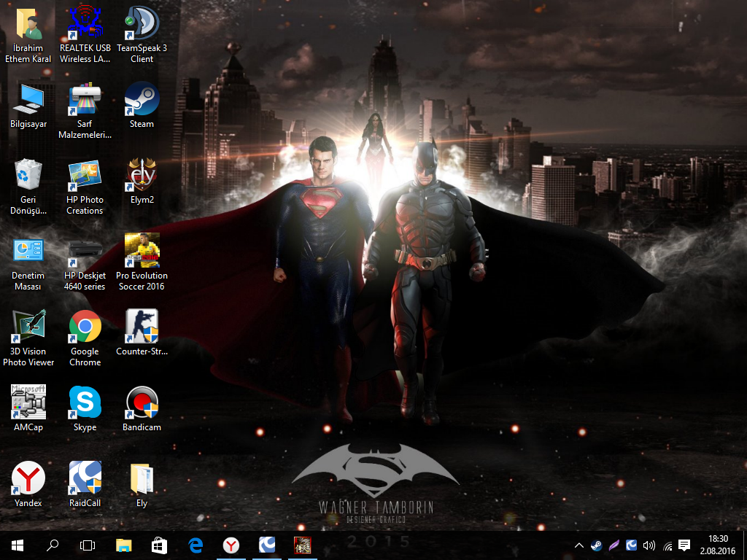Image resolution: width=747 pixels, height=560 pixels.
Task: Switch to the running game taskbar window
Action: coord(303,545)
